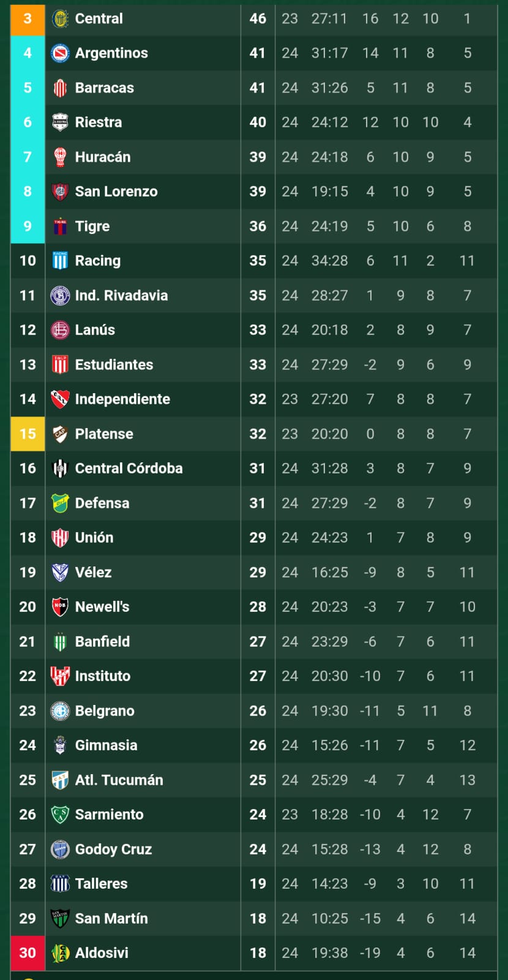This screenshot has height=980, width=508.
Task: Tap the red position 30 badge
Action: click(x=28, y=953)
